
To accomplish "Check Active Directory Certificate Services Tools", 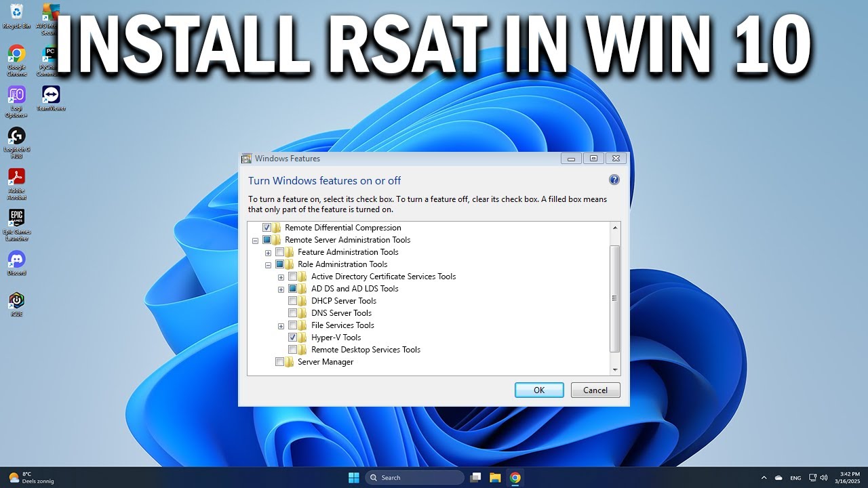I will pyautogui.click(x=293, y=277).
